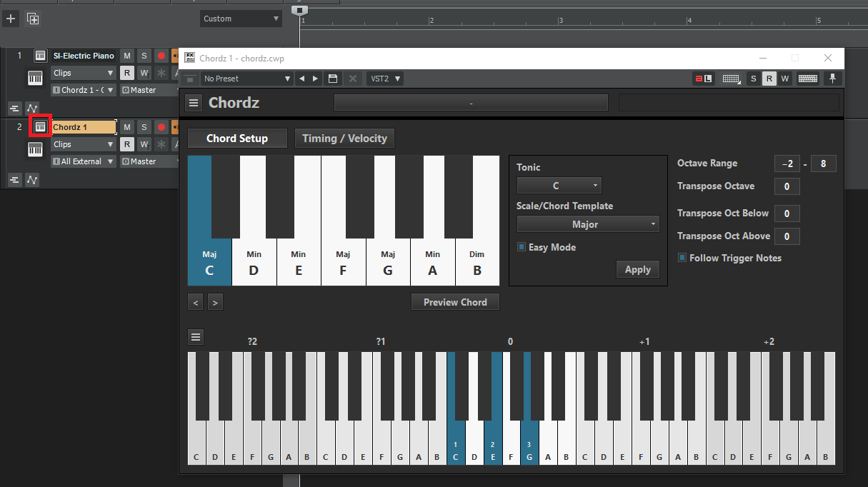The height and width of the screenshot is (487, 868).
Task: Arm record on SI-Electric Piano track
Action: [161, 56]
